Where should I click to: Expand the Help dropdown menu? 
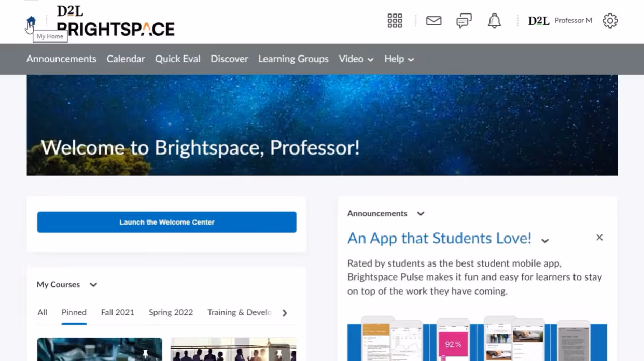[x=399, y=59]
